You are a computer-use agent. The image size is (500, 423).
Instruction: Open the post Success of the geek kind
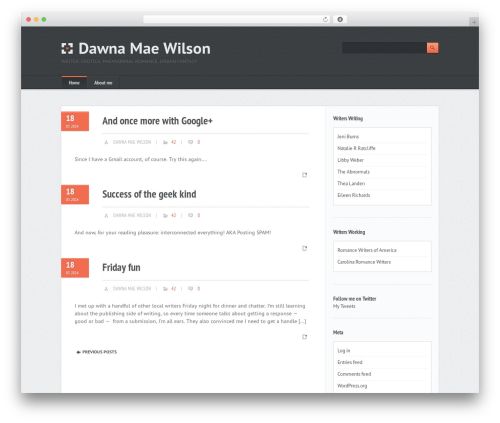coord(149,194)
